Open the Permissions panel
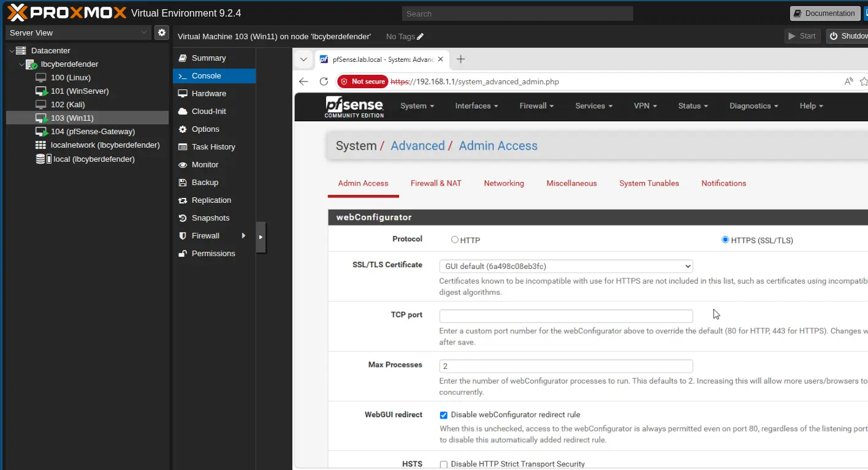This screenshot has width=868, height=470. pyautogui.click(x=213, y=254)
